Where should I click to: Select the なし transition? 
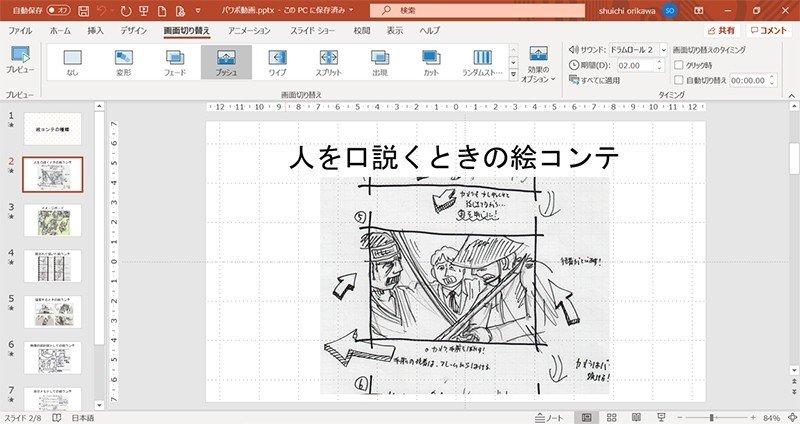click(72, 62)
